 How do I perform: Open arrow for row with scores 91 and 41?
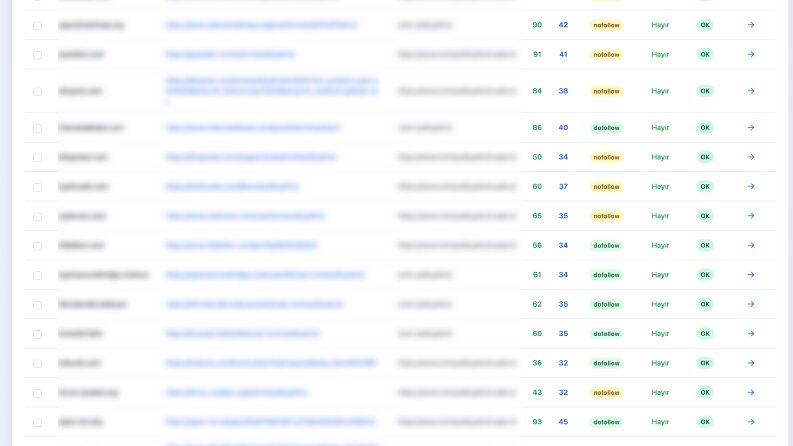coord(751,54)
